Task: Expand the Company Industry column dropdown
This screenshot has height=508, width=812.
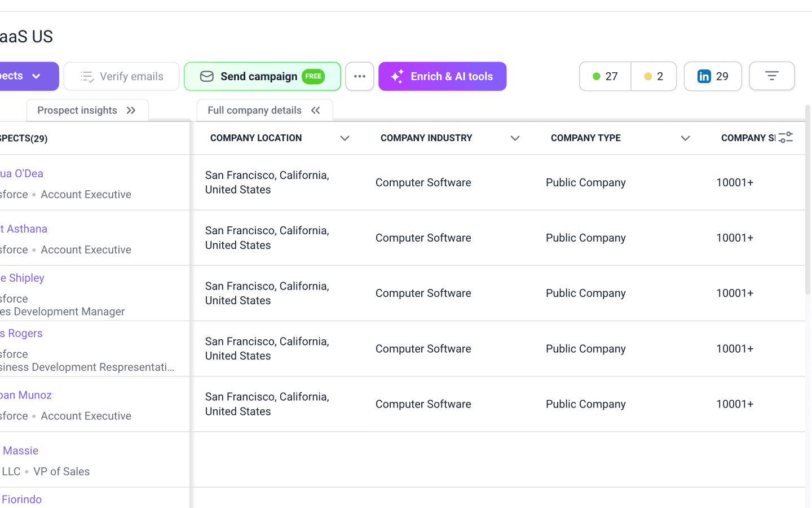Action: (515, 138)
